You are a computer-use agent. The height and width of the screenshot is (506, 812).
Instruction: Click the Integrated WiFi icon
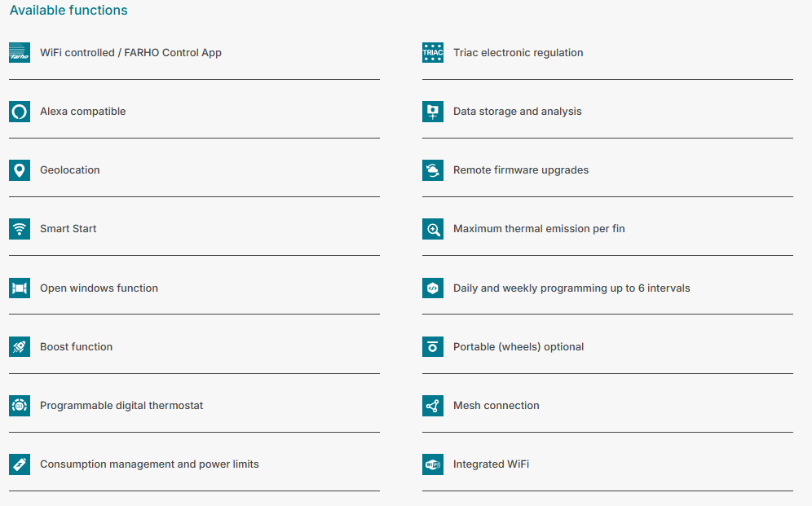pos(433,464)
